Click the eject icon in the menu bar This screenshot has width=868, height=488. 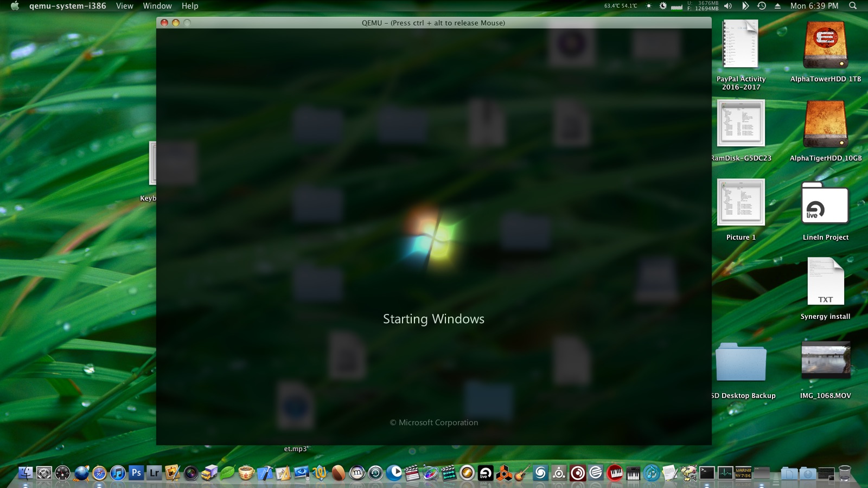click(x=777, y=6)
